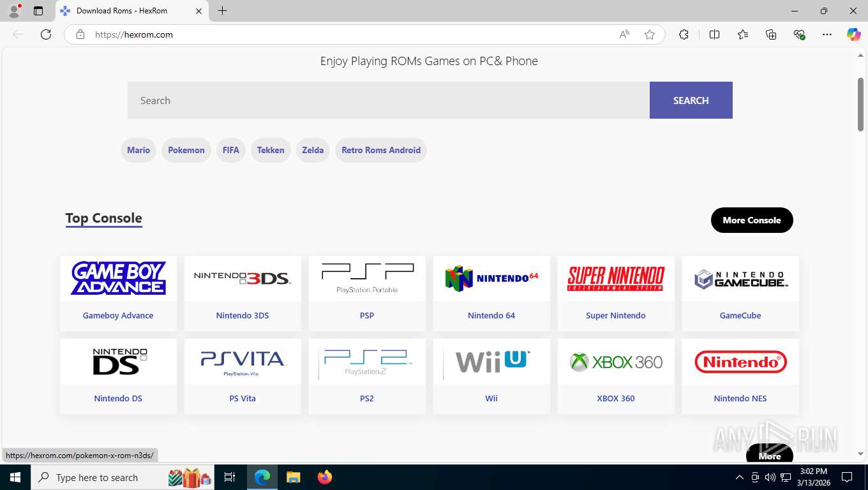Select the Mario quick search tag
868x490 pixels.
[138, 150]
